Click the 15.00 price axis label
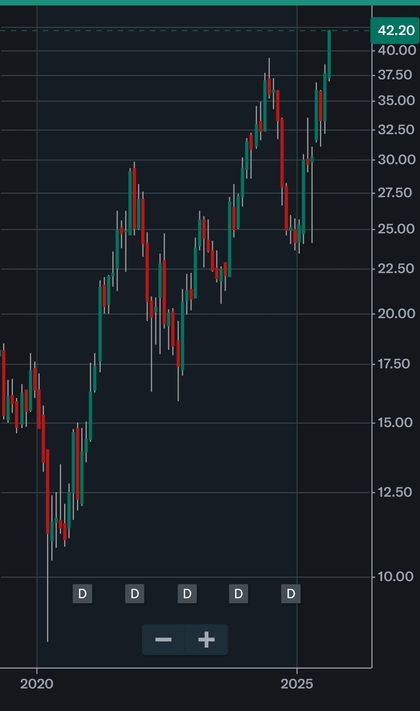 click(x=397, y=423)
